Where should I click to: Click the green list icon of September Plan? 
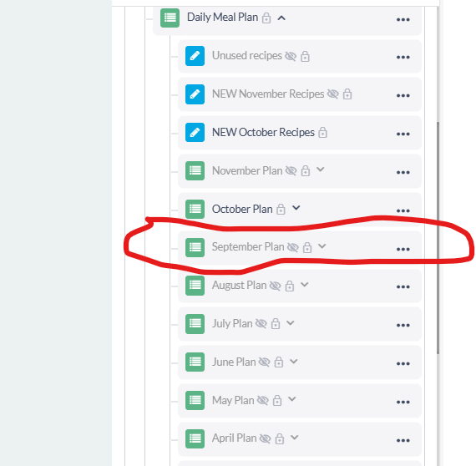pos(195,247)
